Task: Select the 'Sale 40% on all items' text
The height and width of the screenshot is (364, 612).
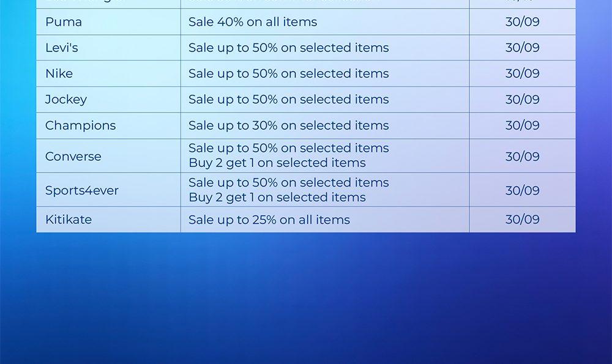Action: [x=253, y=22]
